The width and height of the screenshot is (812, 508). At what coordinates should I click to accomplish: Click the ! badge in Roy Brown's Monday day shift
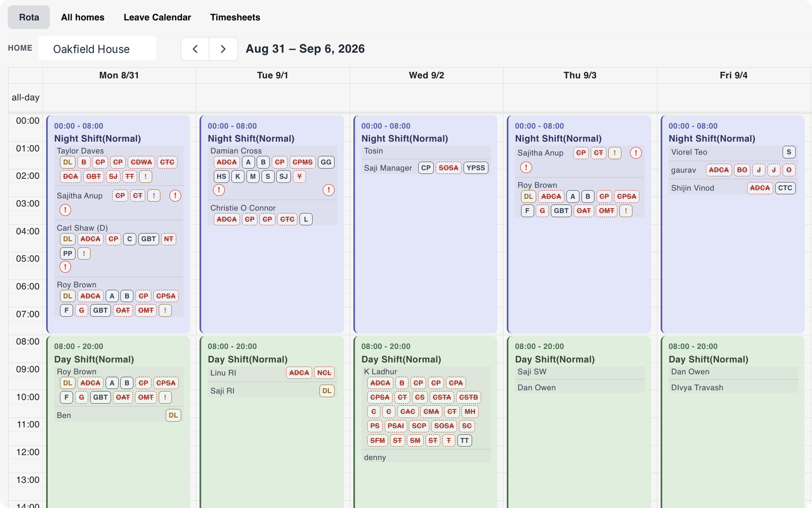tap(165, 397)
